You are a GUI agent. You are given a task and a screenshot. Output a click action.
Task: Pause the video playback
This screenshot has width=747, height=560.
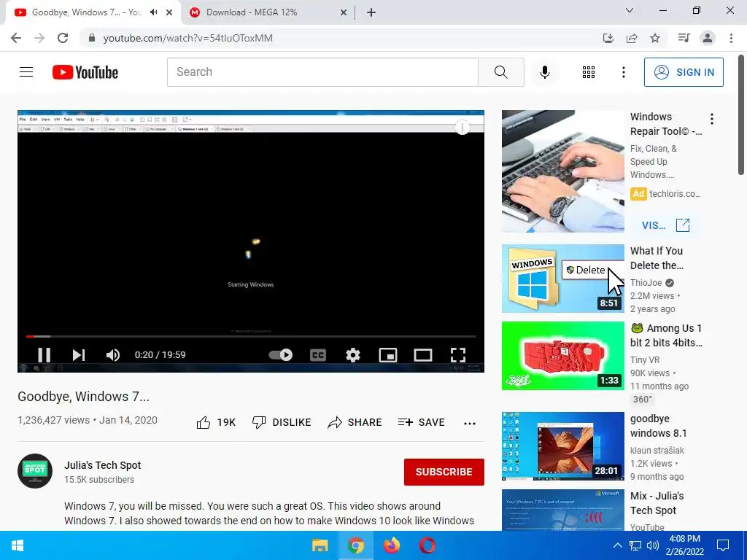[x=44, y=355]
